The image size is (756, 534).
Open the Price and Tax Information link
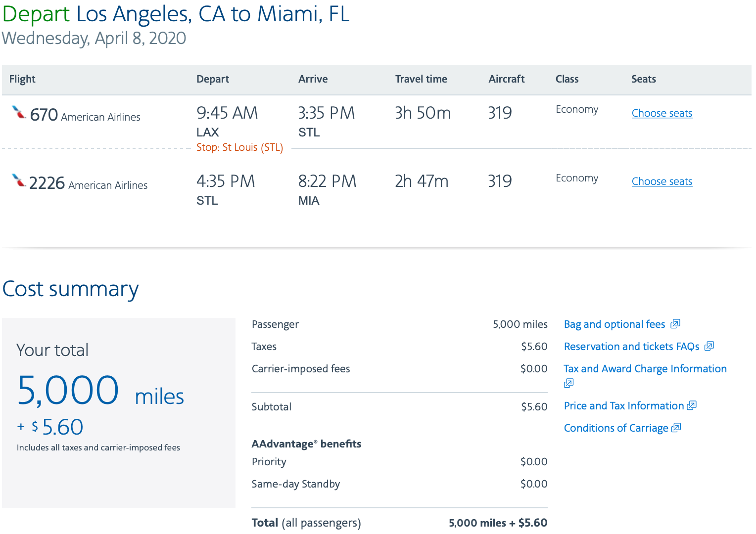click(623, 406)
